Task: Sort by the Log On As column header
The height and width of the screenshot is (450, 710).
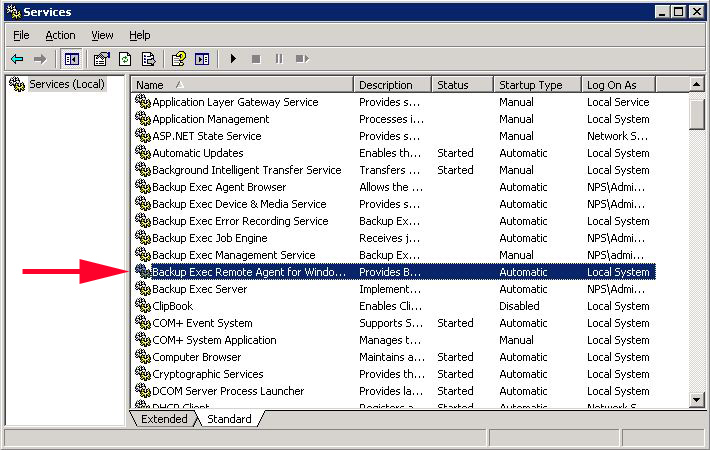Action: tap(619, 85)
